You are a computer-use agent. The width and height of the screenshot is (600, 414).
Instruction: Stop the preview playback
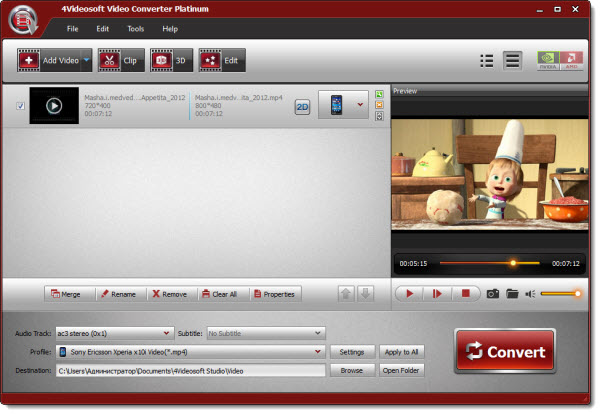tap(465, 294)
